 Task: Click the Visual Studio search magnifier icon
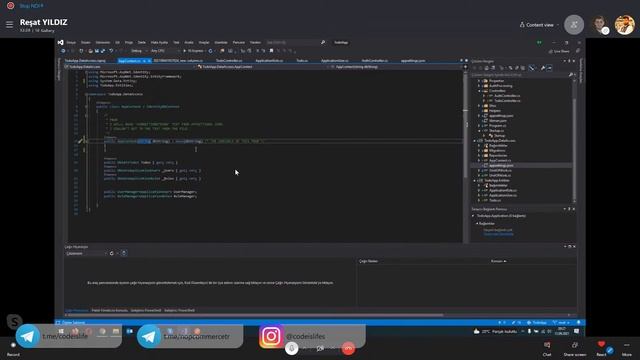(x=323, y=42)
